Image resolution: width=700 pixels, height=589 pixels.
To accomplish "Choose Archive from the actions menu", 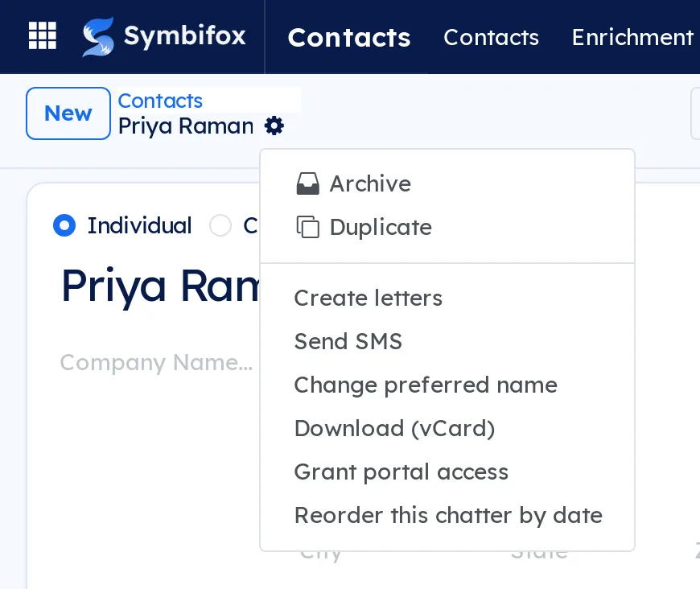I will [x=447, y=183].
